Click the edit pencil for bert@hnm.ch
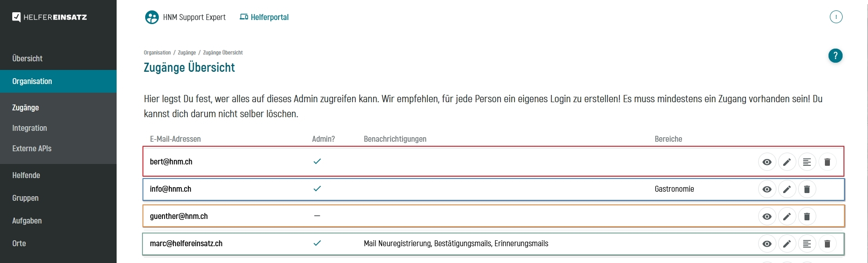This screenshot has height=263, width=868. (x=787, y=162)
